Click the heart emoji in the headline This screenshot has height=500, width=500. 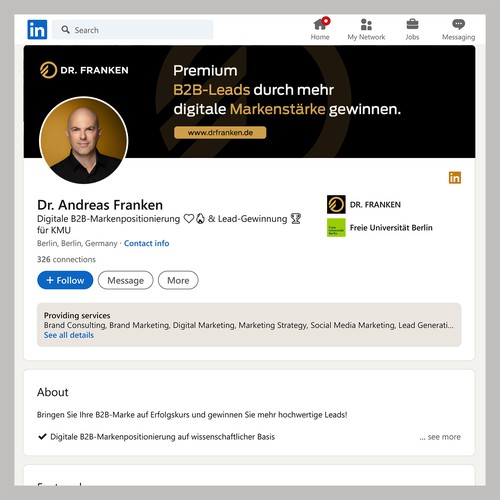click(x=189, y=219)
